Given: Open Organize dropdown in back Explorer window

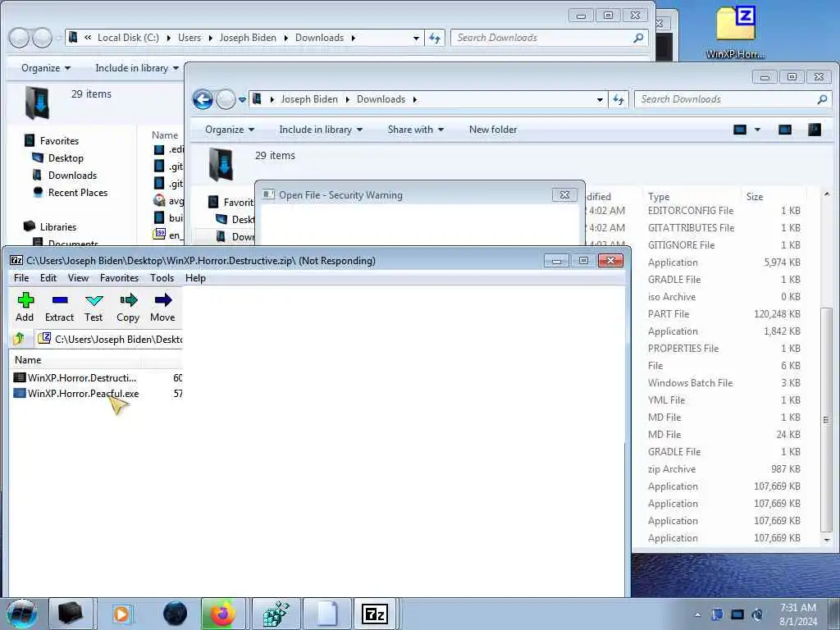Looking at the screenshot, I should (x=46, y=68).
